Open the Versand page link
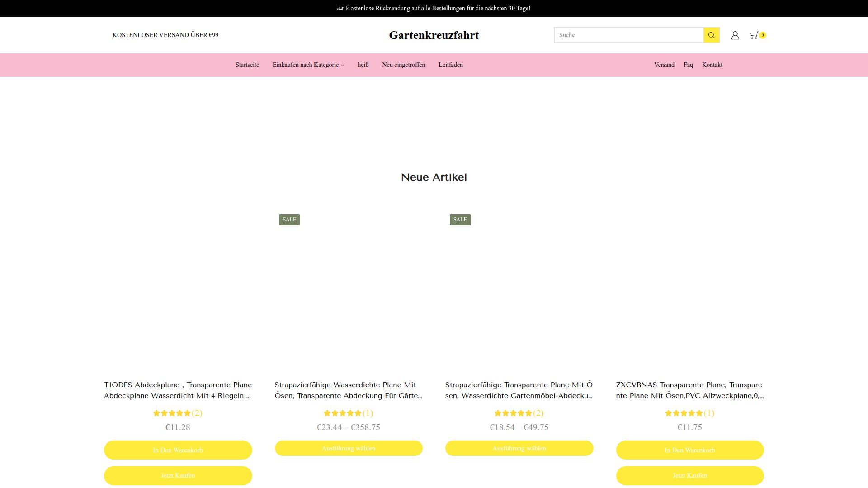The image size is (868, 488). tap(664, 65)
